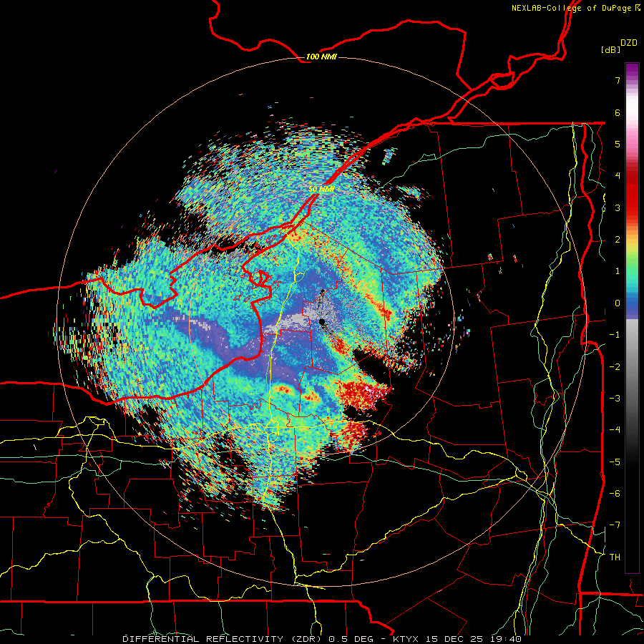
Task: Select the 100 NMI range ring label
Action: click(x=321, y=57)
